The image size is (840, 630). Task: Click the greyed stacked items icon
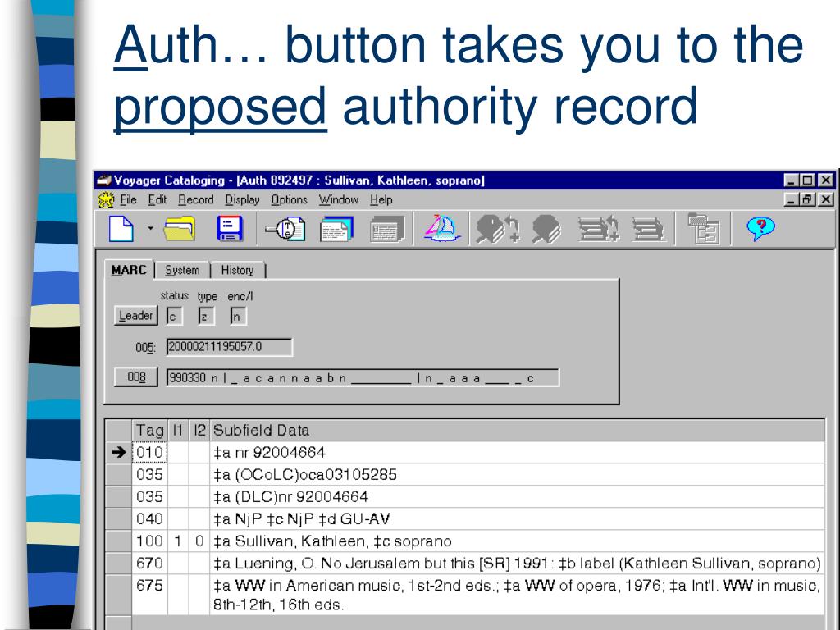[x=648, y=229]
